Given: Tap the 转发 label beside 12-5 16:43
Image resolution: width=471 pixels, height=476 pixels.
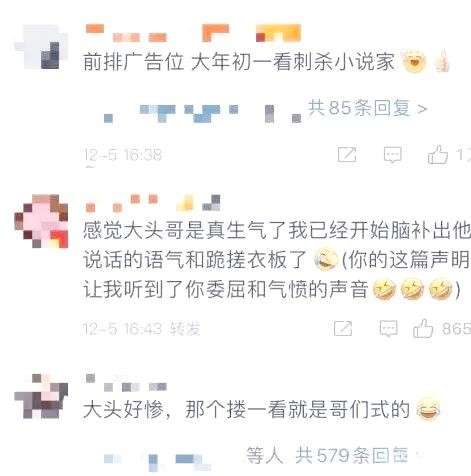Looking at the screenshot, I should click(185, 329).
